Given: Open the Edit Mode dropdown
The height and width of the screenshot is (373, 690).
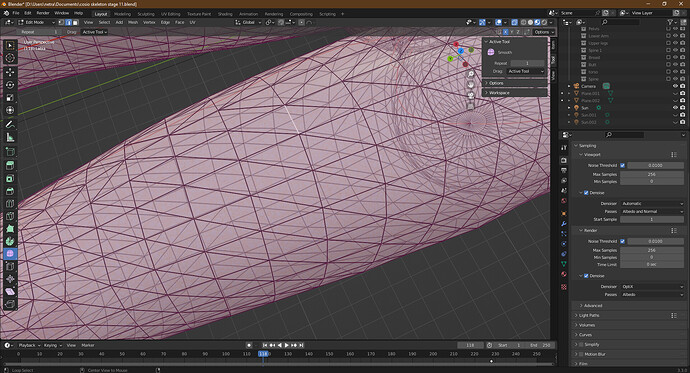Looking at the screenshot, I should 37,22.
